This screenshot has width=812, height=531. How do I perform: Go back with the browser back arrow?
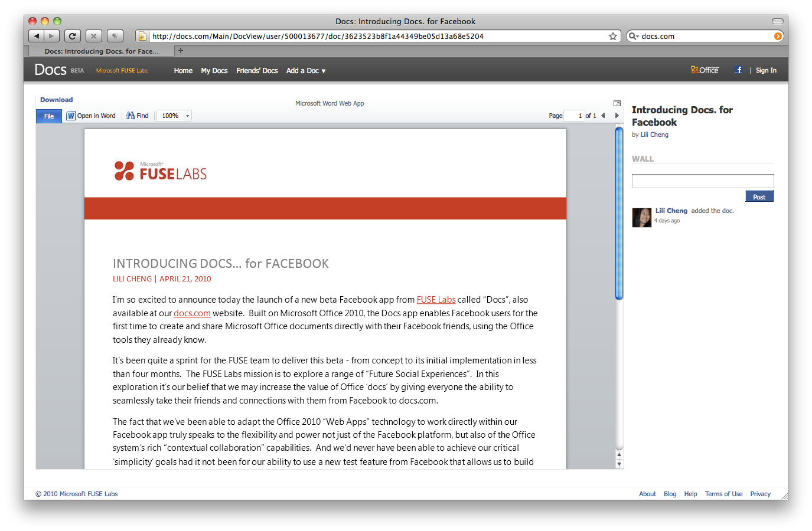[x=36, y=36]
